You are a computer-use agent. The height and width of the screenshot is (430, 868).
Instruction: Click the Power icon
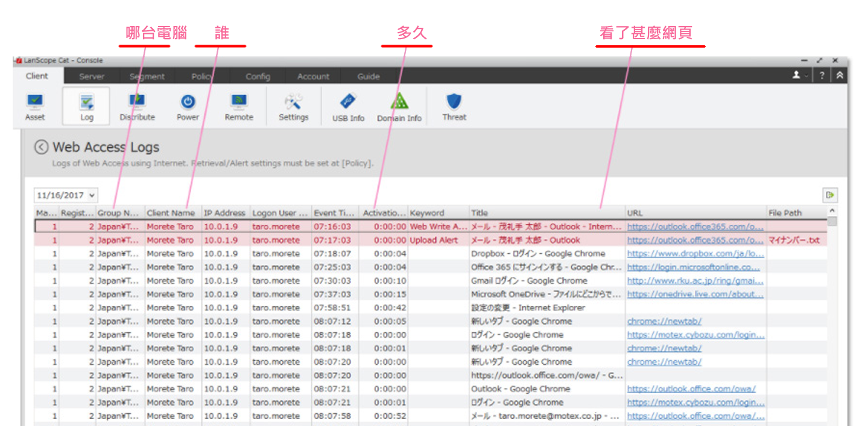point(188,107)
